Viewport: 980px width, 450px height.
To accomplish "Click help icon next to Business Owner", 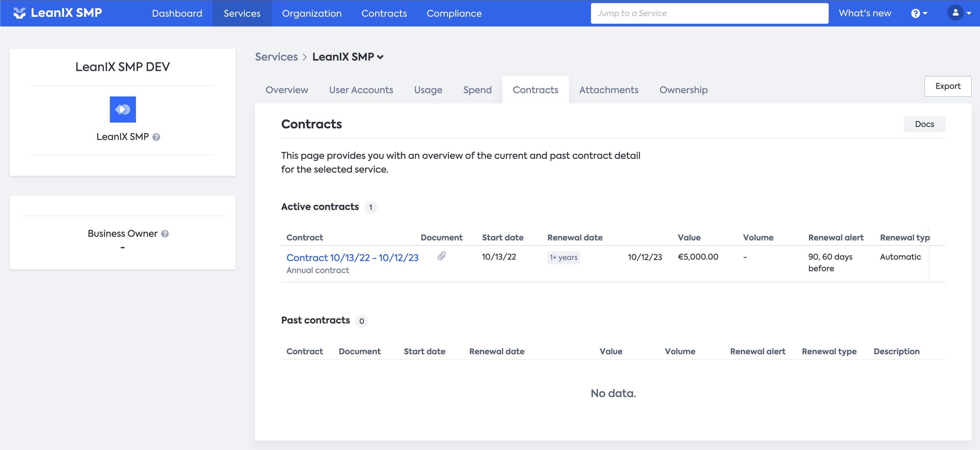I will 165,234.
